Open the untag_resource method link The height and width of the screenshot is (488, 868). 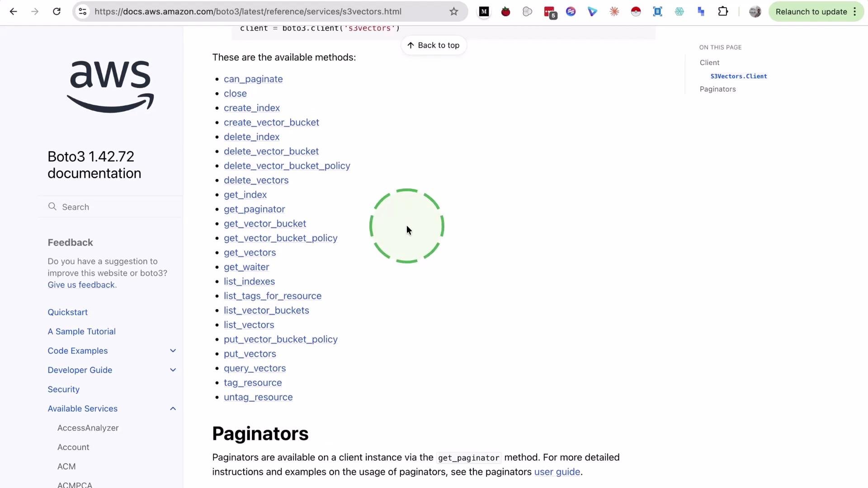[x=258, y=397]
